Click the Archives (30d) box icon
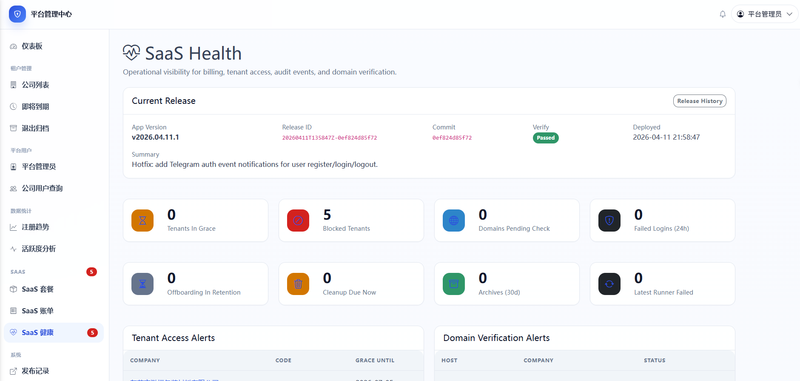 point(454,284)
